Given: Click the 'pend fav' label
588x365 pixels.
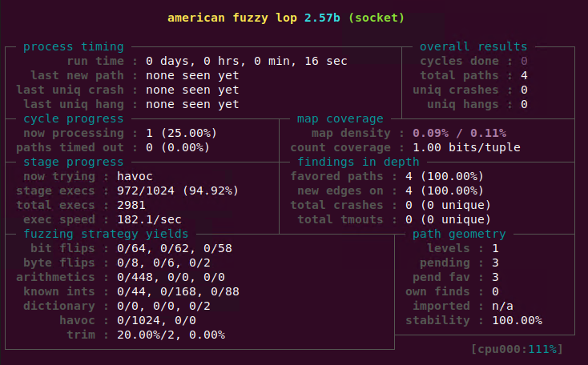Looking at the screenshot, I should click(441, 277).
